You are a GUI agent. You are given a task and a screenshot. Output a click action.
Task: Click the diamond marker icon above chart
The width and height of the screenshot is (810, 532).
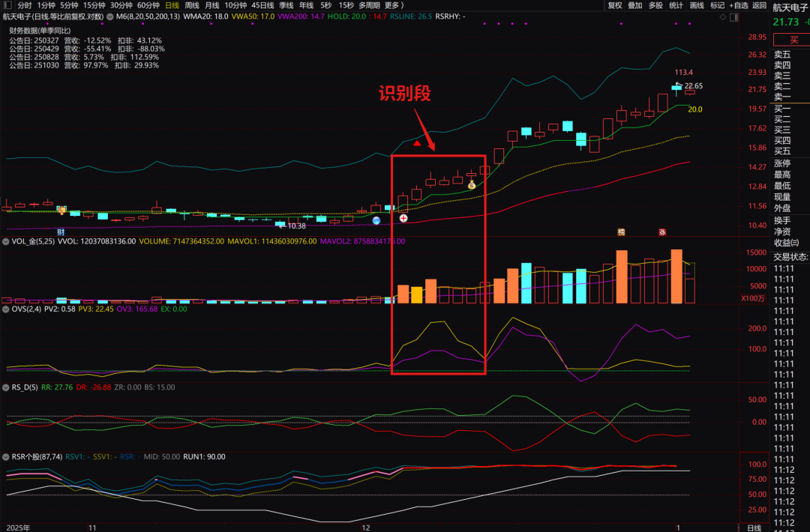coord(723,17)
